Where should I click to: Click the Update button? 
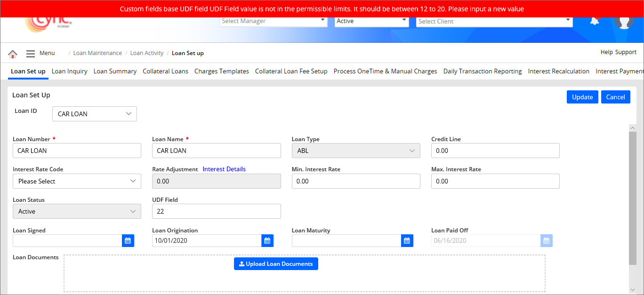click(x=582, y=97)
